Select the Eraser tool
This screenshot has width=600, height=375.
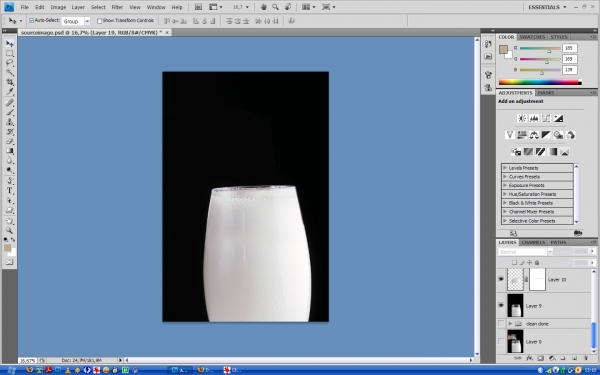(x=10, y=141)
